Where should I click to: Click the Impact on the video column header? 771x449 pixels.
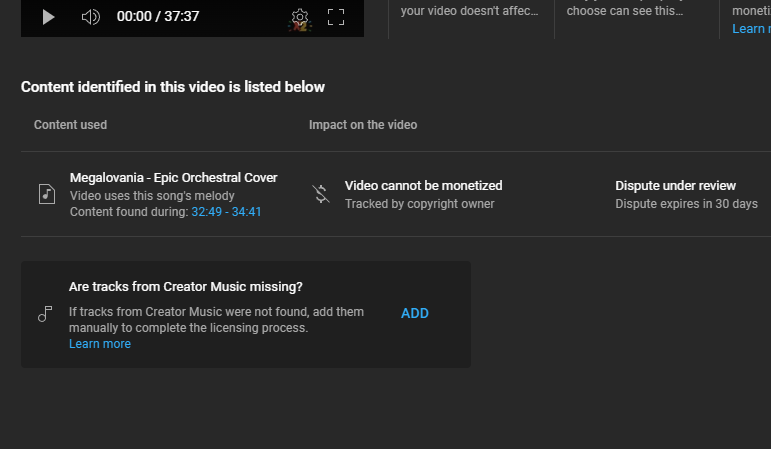click(363, 125)
